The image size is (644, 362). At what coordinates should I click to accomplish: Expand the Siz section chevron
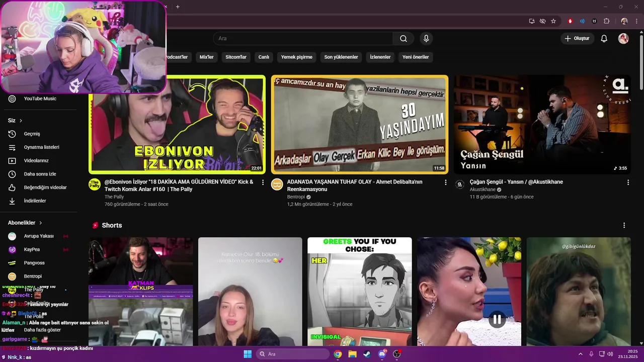point(21,121)
